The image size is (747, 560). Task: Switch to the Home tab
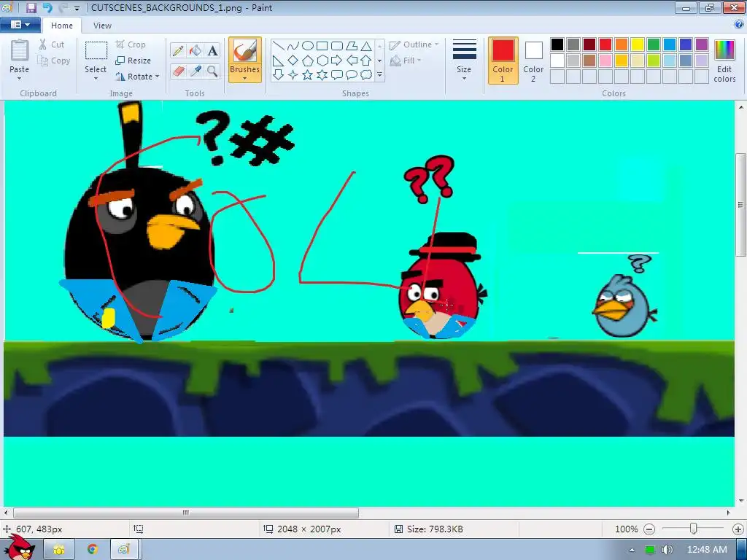coord(62,26)
